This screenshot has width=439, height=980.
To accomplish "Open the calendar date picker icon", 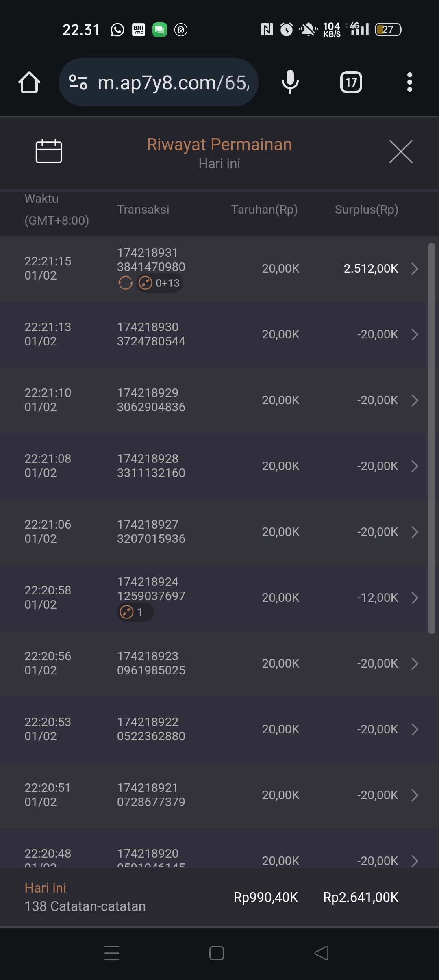I will click(x=48, y=151).
